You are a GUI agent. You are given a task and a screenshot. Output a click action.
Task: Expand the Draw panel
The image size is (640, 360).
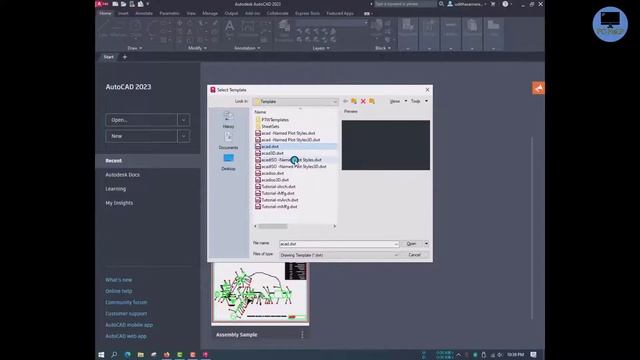coord(134,48)
